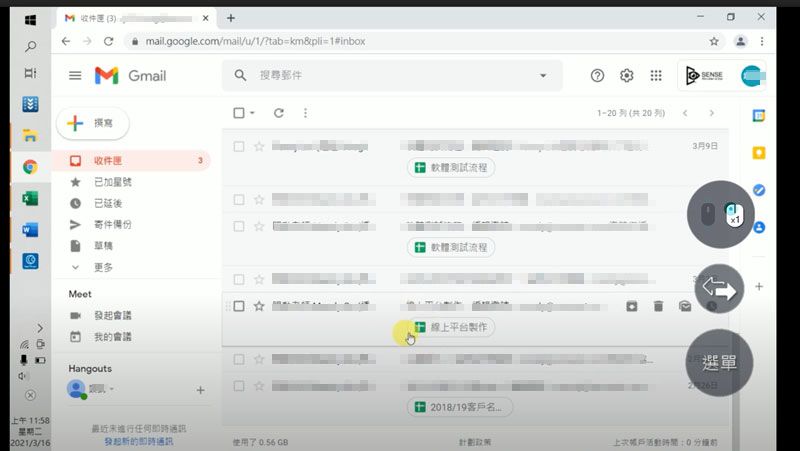Click 發起會議 to start a meeting
Viewport: 800px width, 451px height.
(113, 315)
